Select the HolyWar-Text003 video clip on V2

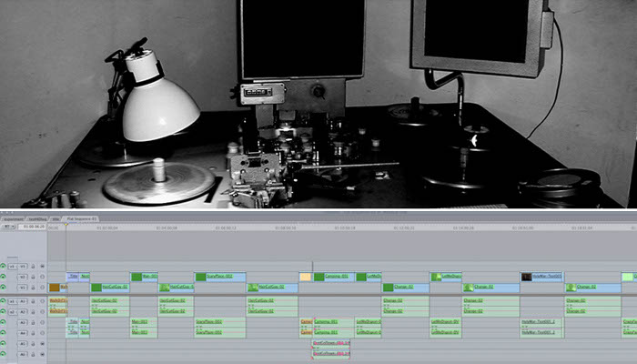point(541,277)
